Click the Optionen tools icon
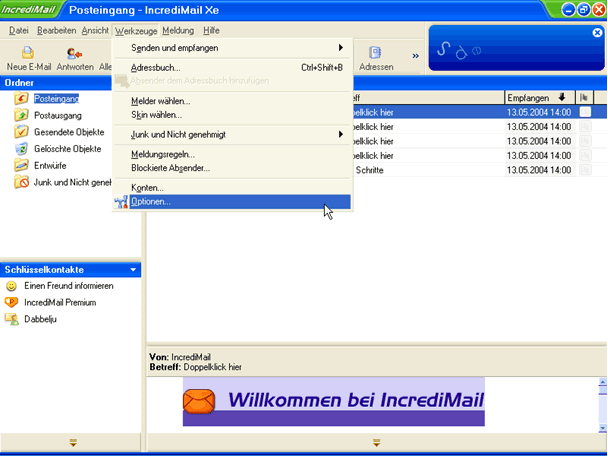Screen dimensions: 608x457 pyautogui.click(x=121, y=202)
